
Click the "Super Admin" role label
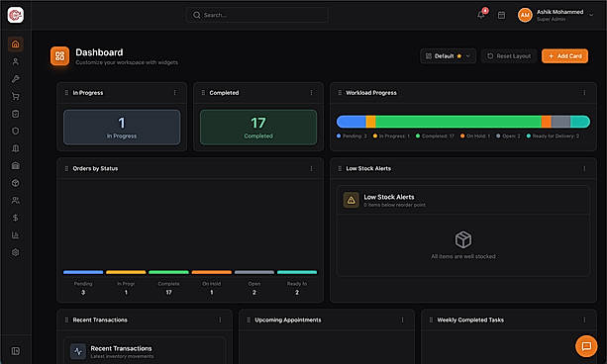551,20
